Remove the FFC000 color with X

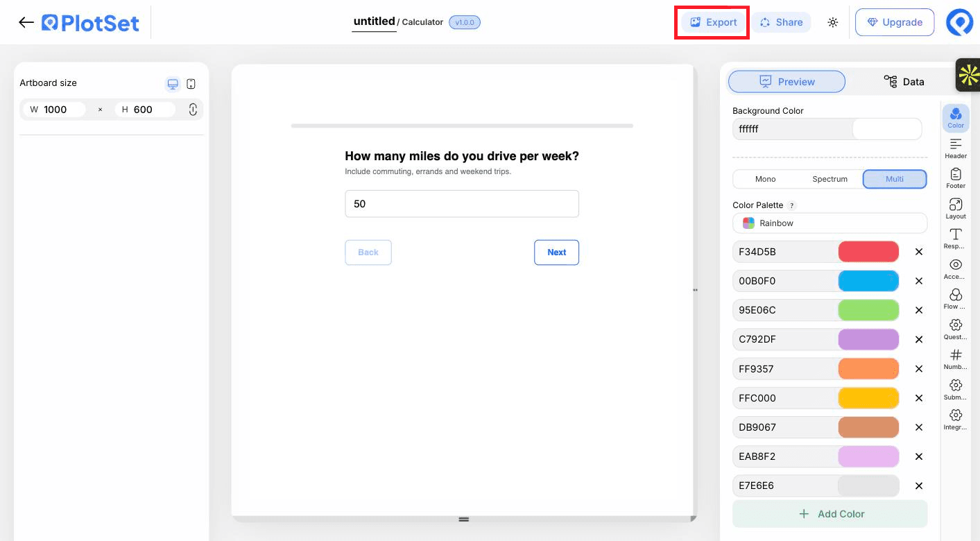point(919,398)
